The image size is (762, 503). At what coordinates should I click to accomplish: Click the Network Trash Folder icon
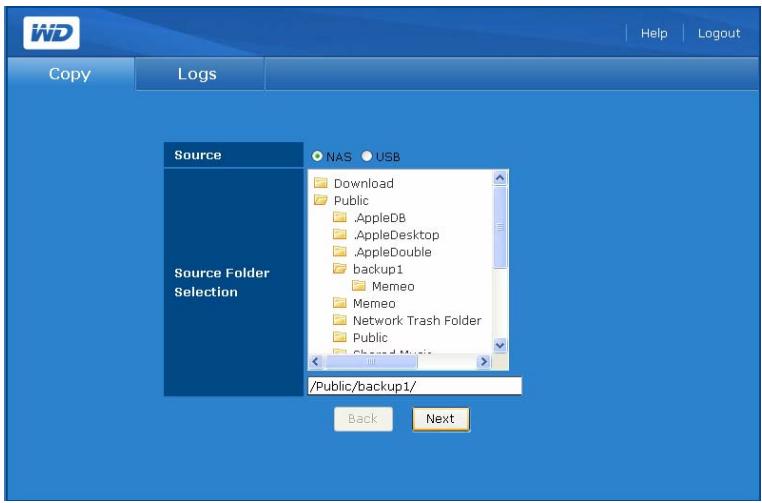point(340,320)
